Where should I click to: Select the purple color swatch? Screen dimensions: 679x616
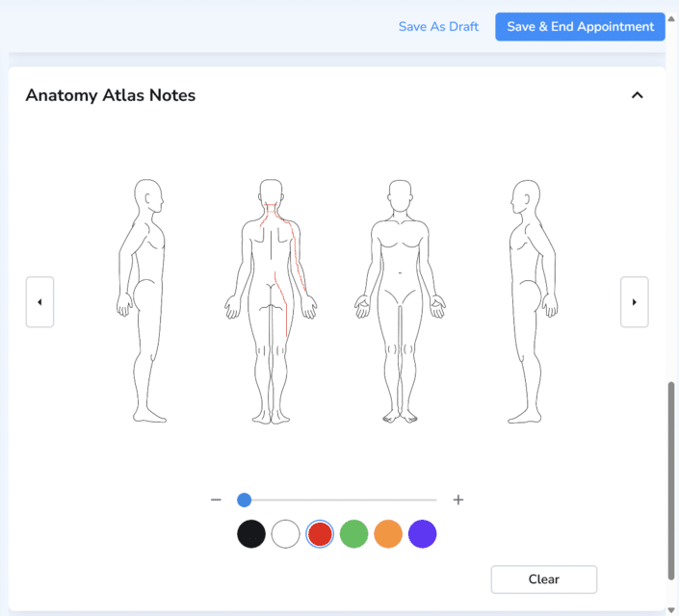[x=422, y=534]
